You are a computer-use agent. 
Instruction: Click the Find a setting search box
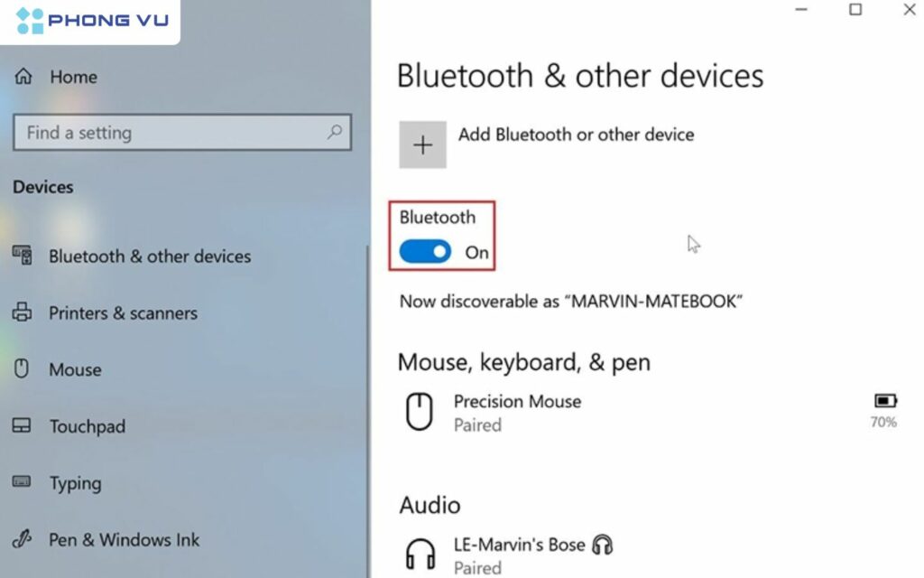[x=162, y=133]
